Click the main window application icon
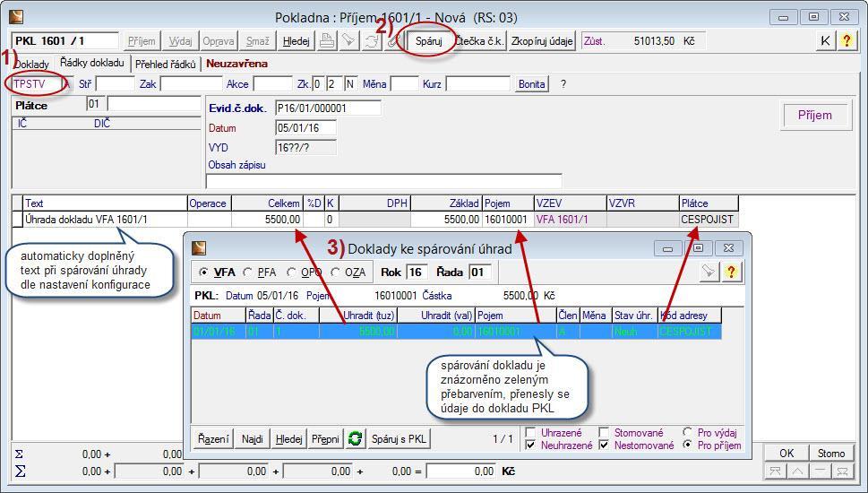The width and height of the screenshot is (868, 493). 16,17
